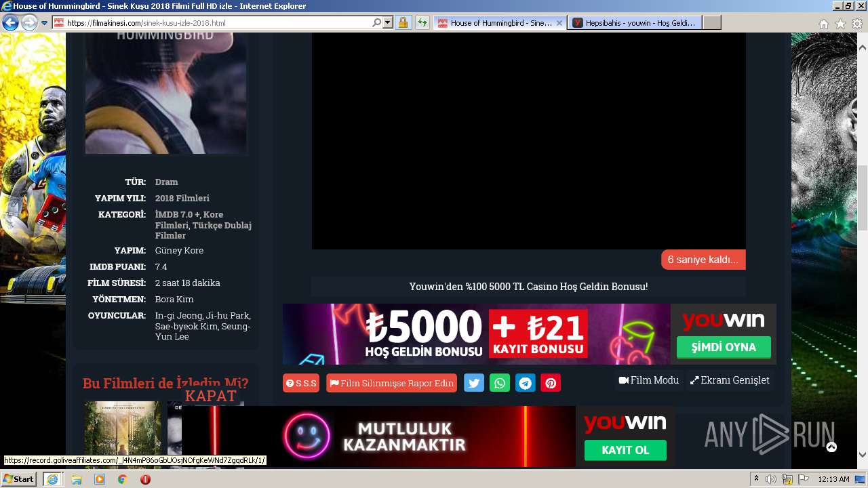
Task: Click the 'Güney Kore' production value
Action: (179, 250)
